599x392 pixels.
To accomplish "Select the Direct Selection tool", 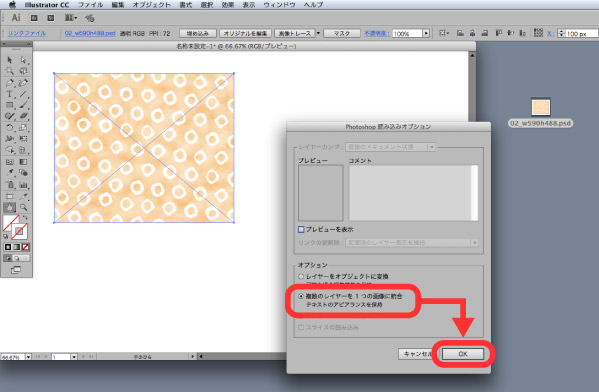I will pyautogui.click(x=23, y=60).
